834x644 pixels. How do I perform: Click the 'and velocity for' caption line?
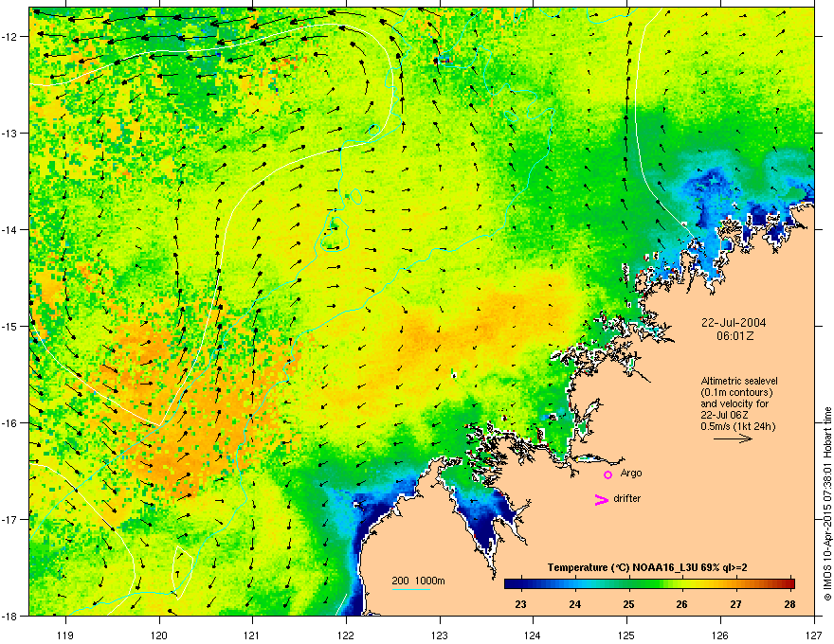734,403
